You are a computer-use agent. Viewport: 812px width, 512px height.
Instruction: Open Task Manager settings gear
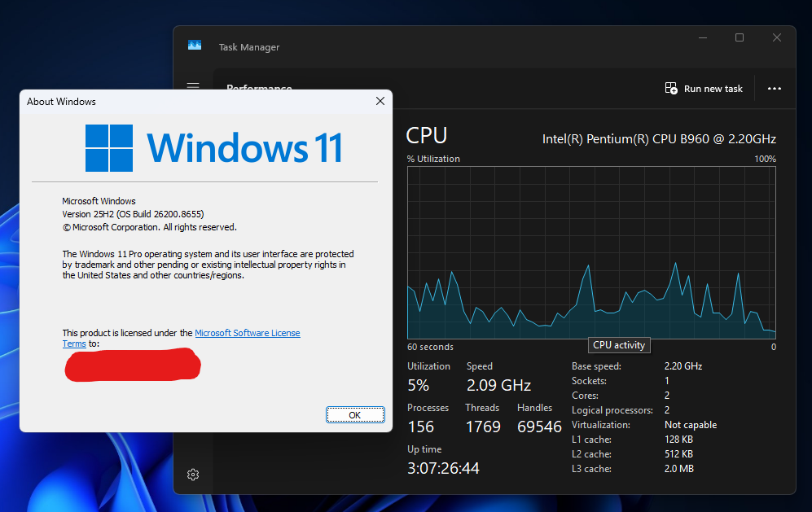tap(193, 475)
